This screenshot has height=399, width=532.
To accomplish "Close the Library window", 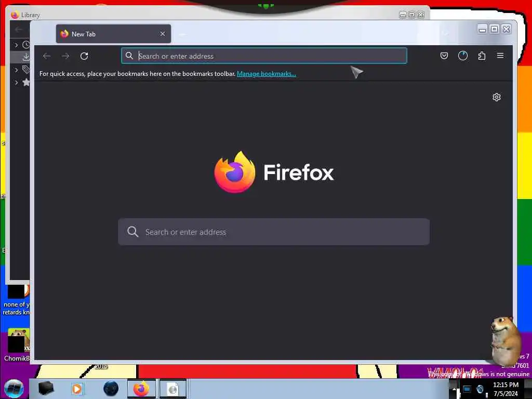I will pyautogui.click(x=421, y=15).
